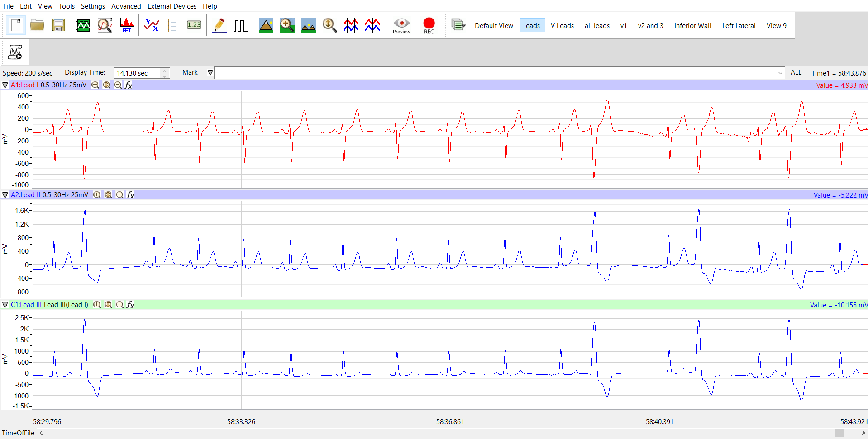Click the Marks pencil icon
Viewport: 868px width, 439px height.
(x=219, y=25)
